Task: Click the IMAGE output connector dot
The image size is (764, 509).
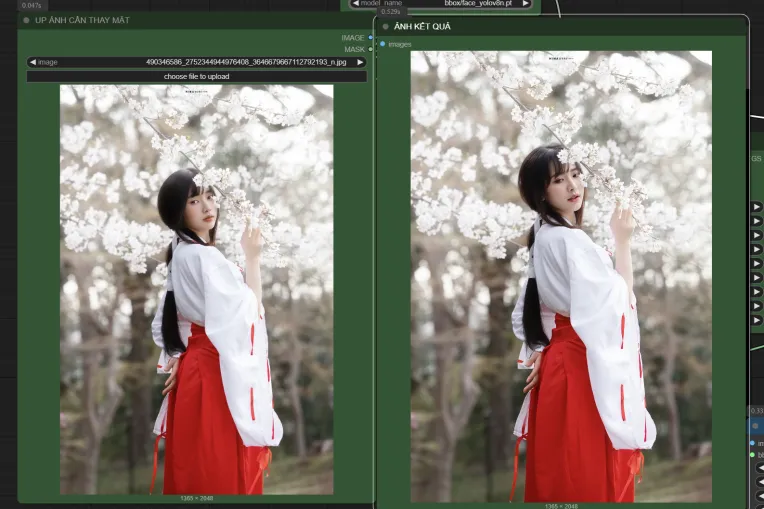Action: click(x=371, y=38)
